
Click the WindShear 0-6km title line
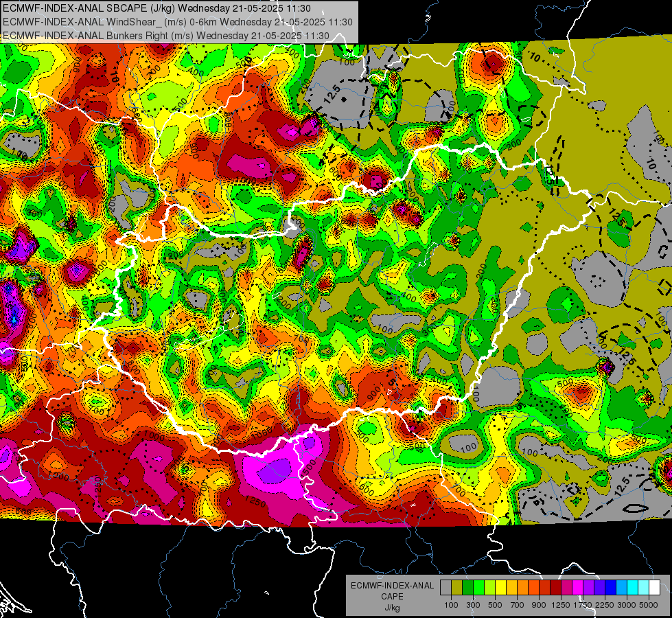(177, 22)
